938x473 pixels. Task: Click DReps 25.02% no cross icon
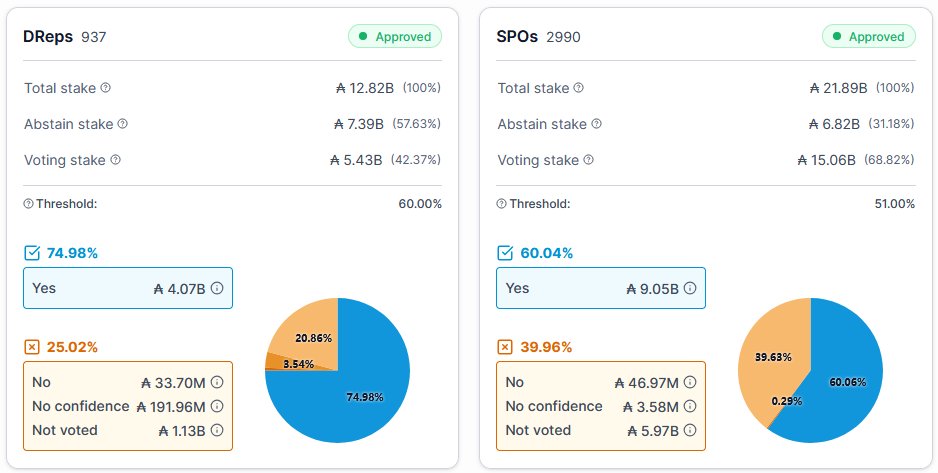[32, 347]
